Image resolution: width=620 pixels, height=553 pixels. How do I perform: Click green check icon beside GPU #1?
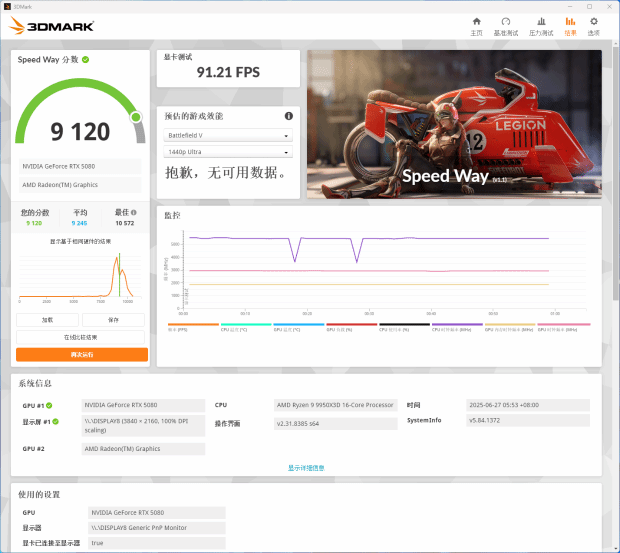point(49,405)
